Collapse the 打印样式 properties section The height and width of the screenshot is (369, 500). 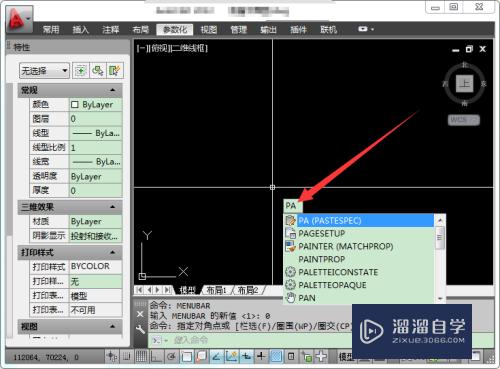(x=113, y=252)
